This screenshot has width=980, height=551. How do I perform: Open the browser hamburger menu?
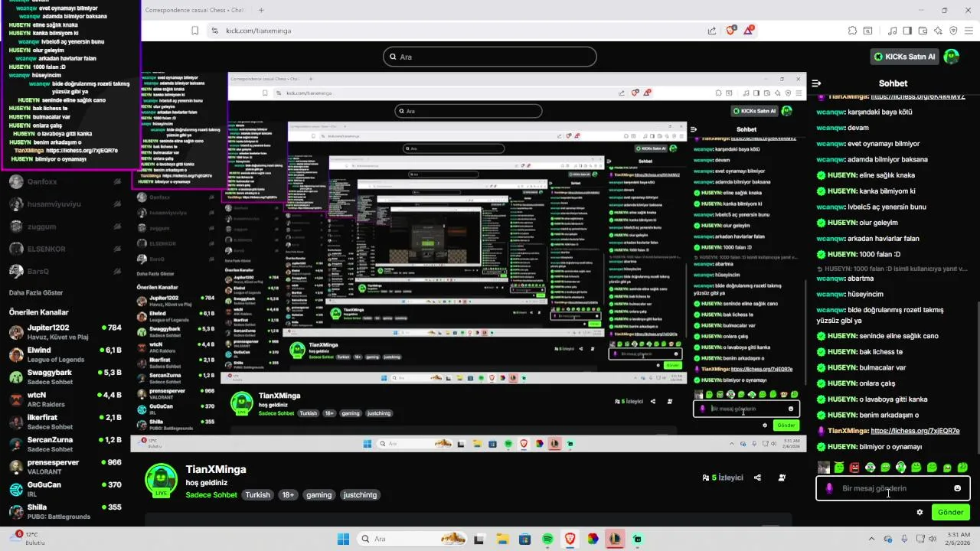pyautogui.click(x=969, y=31)
